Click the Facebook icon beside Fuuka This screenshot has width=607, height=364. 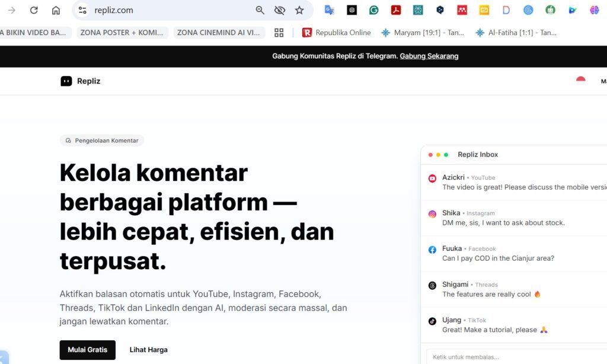pos(432,250)
